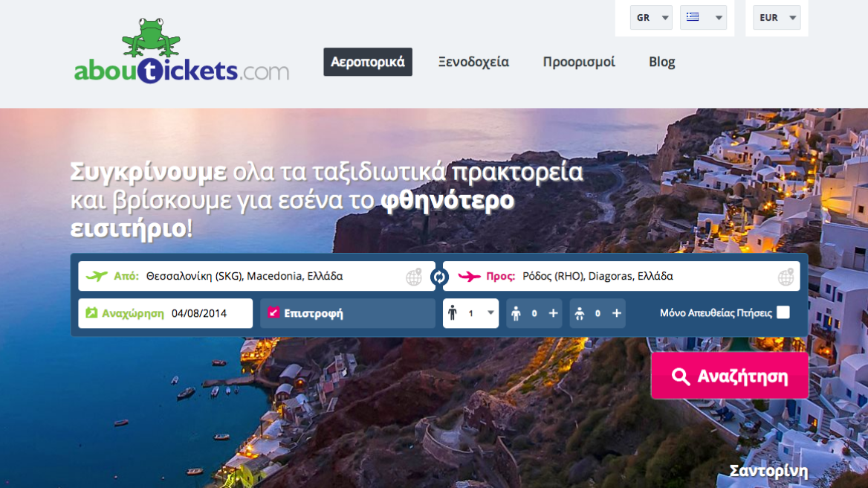The width and height of the screenshot is (868, 488).
Task: Switch to the Ξενοδοχεία tab
Action: click(x=473, y=62)
